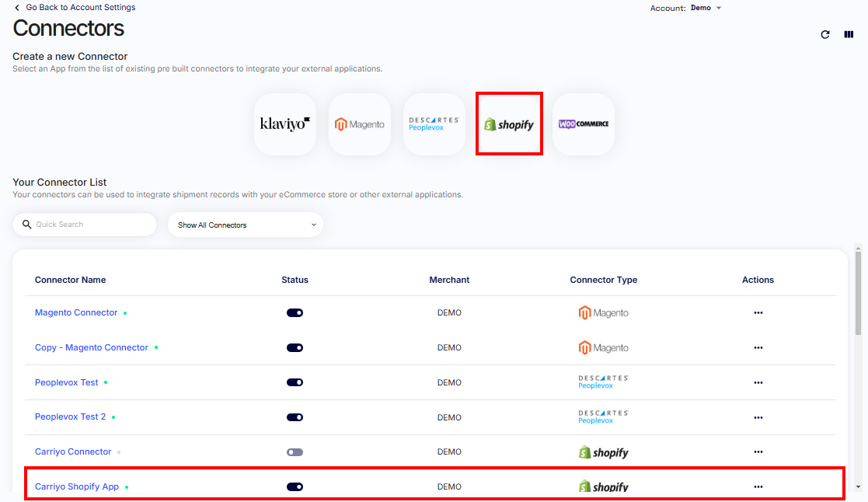Click Magento logo in Magento Connector row
Image resolution: width=868 pixels, height=502 pixels.
pyautogui.click(x=603, y=312)
